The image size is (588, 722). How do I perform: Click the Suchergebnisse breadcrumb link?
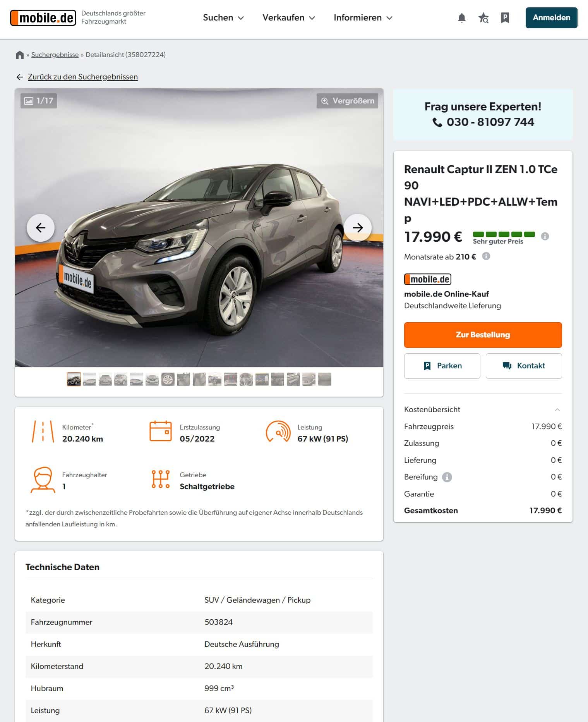pos(55,55)
